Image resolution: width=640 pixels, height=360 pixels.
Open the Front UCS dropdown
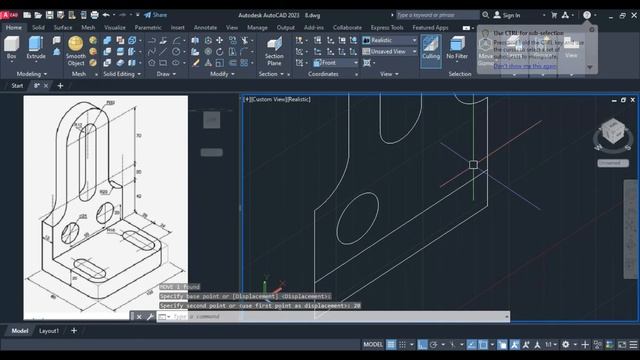point(336,63)
